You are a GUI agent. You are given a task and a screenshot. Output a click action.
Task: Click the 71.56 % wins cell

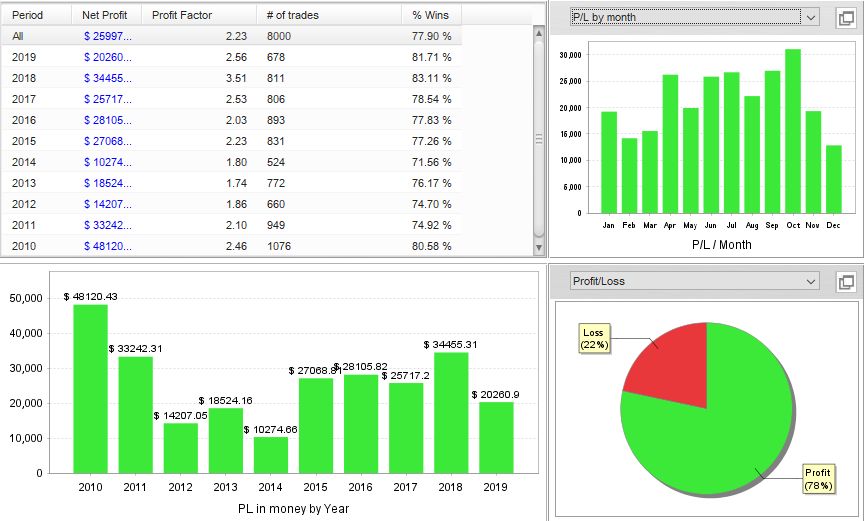[431, 162]
